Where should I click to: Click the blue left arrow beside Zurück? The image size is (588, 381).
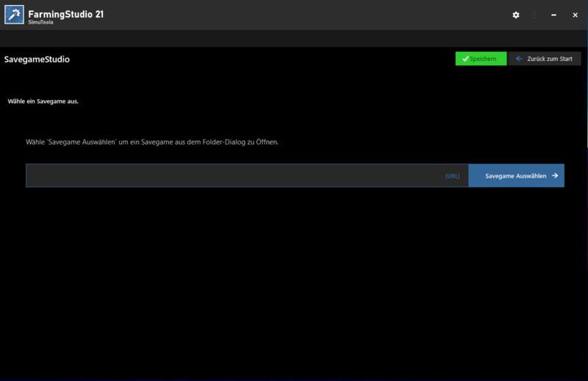(519, 59)
